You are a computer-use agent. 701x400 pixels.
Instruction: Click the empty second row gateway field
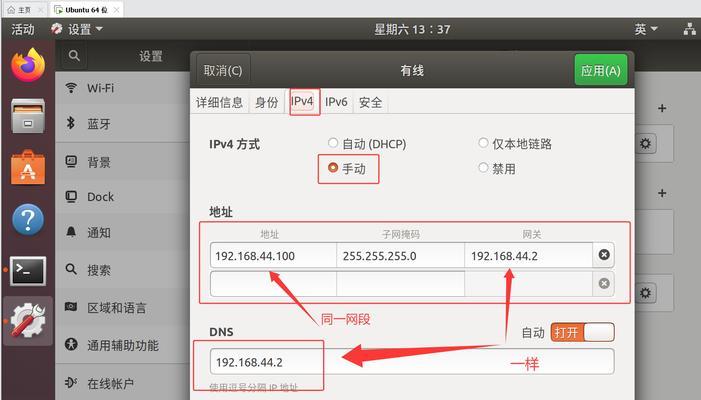click(529, 283)
